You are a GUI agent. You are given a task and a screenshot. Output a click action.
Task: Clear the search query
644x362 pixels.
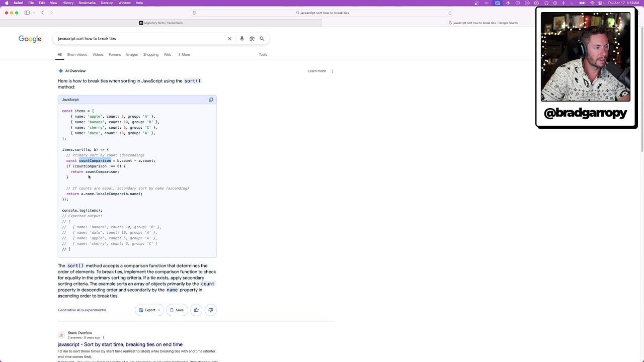[229, 39]
